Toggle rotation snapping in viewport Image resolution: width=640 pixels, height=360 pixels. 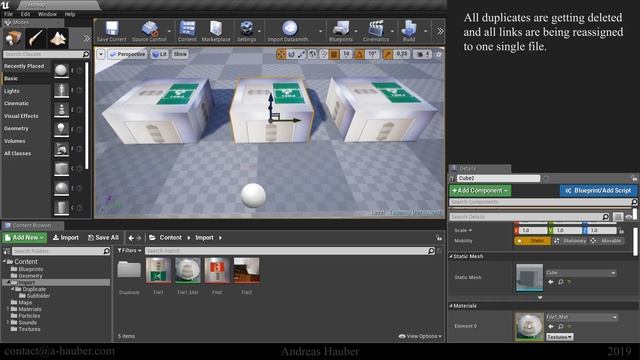click(x=359, y=54)
